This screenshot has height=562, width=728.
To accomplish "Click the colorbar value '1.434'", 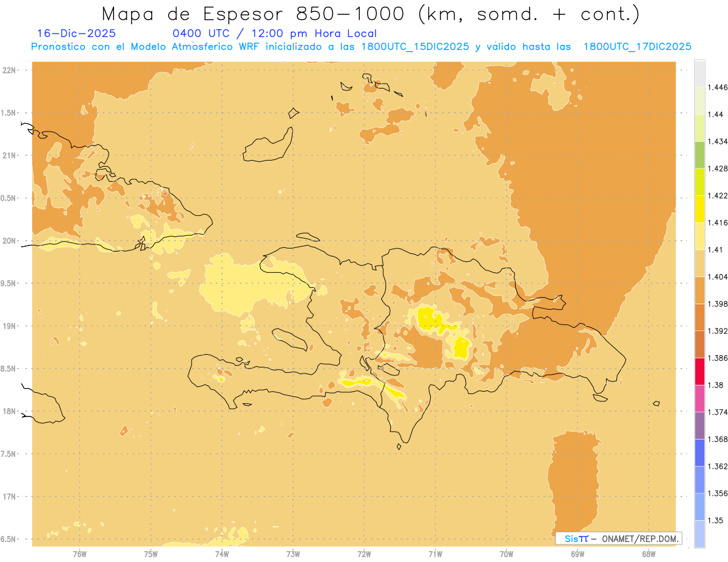I will point(718,141).
